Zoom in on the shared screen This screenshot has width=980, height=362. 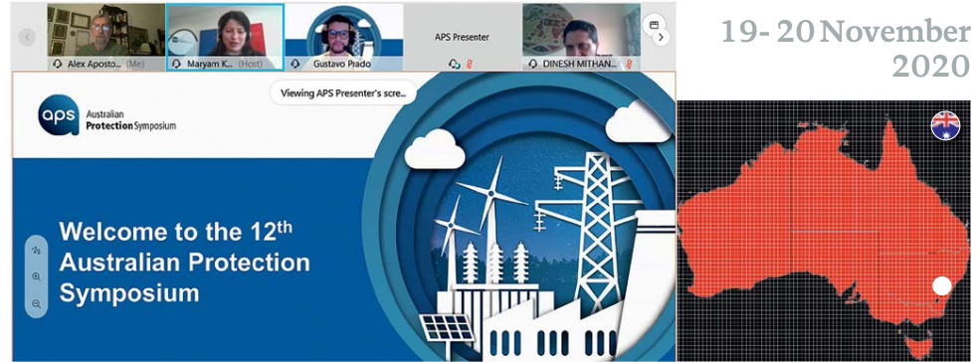tap(36, 276)
